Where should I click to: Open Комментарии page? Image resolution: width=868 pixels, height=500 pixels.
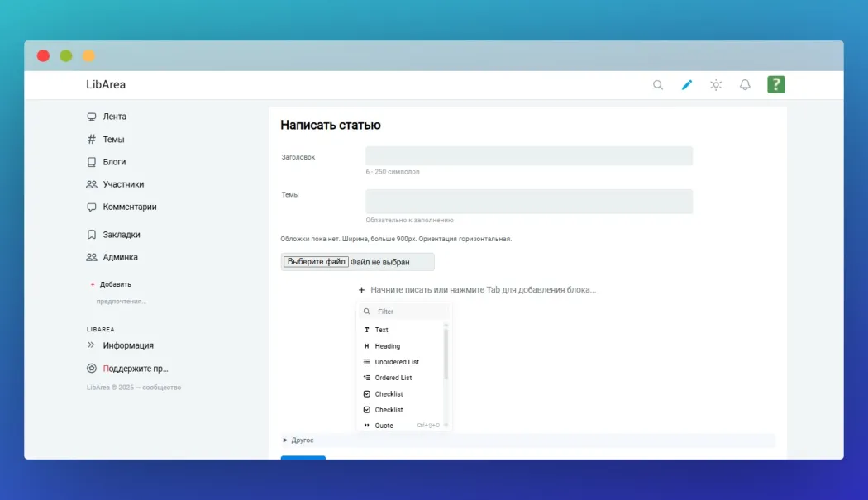click(130, 207)
